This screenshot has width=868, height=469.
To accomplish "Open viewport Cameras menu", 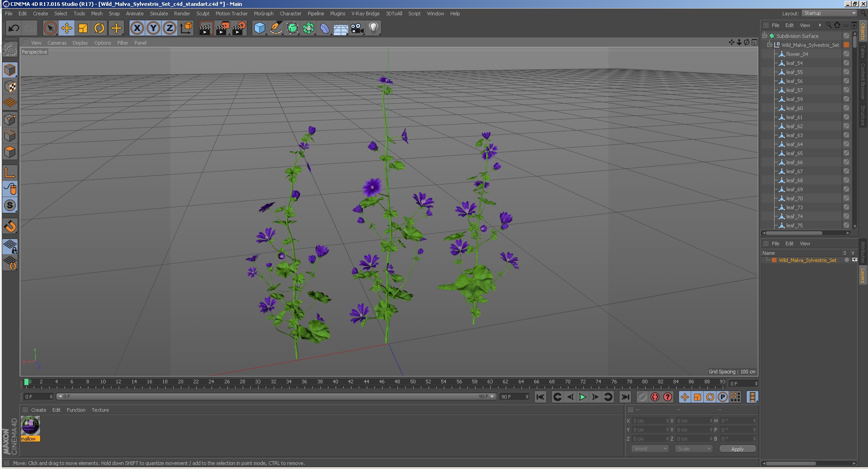I will [57, 43].
